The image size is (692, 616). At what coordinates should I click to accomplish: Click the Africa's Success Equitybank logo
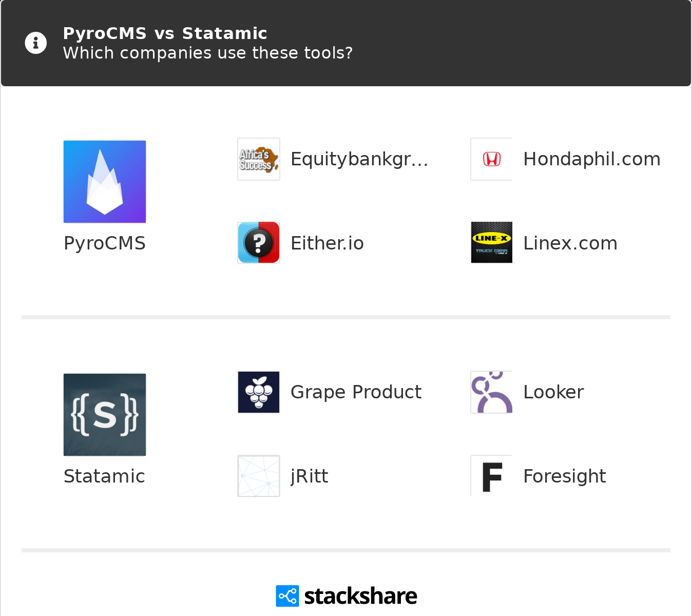tap(259, 159)
